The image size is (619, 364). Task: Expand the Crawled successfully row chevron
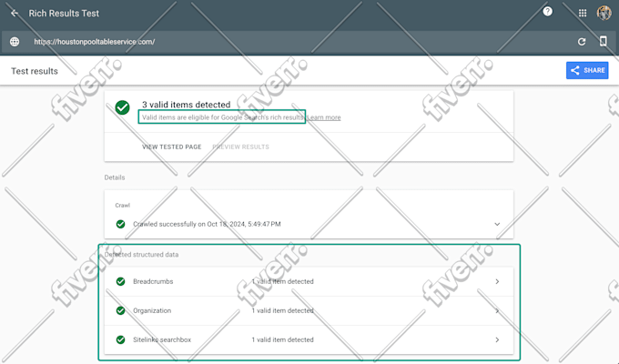click(x=497, y=224)
